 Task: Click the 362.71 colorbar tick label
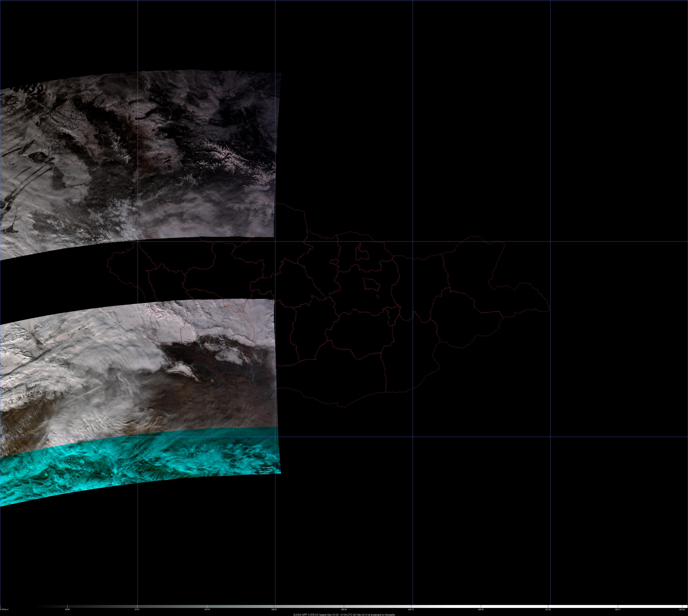click(x=617, y=610)
